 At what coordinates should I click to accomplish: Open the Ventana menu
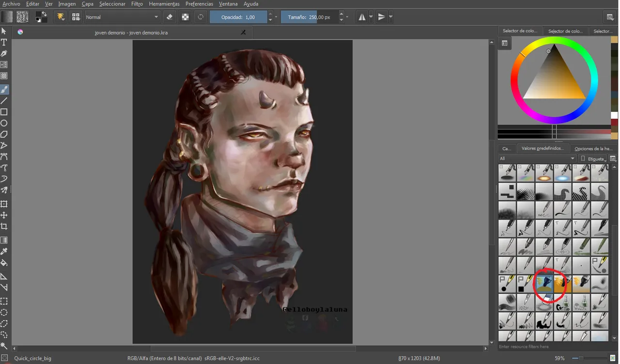[228, 4]
